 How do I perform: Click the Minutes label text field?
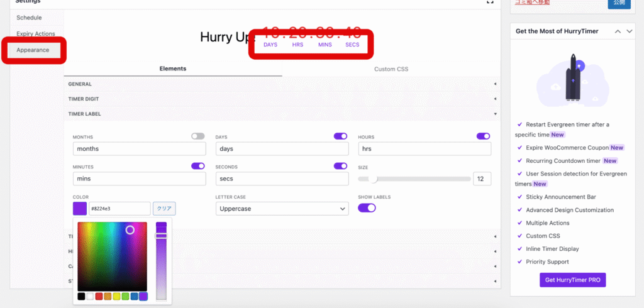pos(139,179)
